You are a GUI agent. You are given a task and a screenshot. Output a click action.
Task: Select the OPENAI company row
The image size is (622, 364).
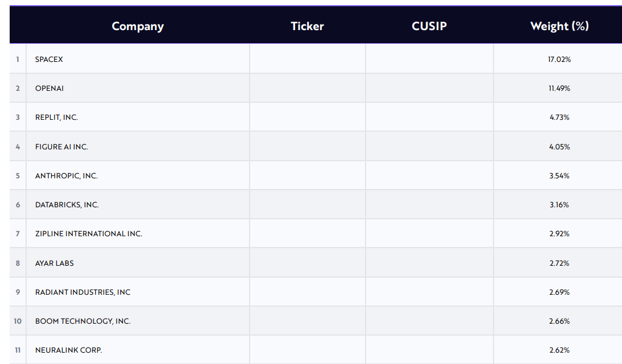pos(49,88)
